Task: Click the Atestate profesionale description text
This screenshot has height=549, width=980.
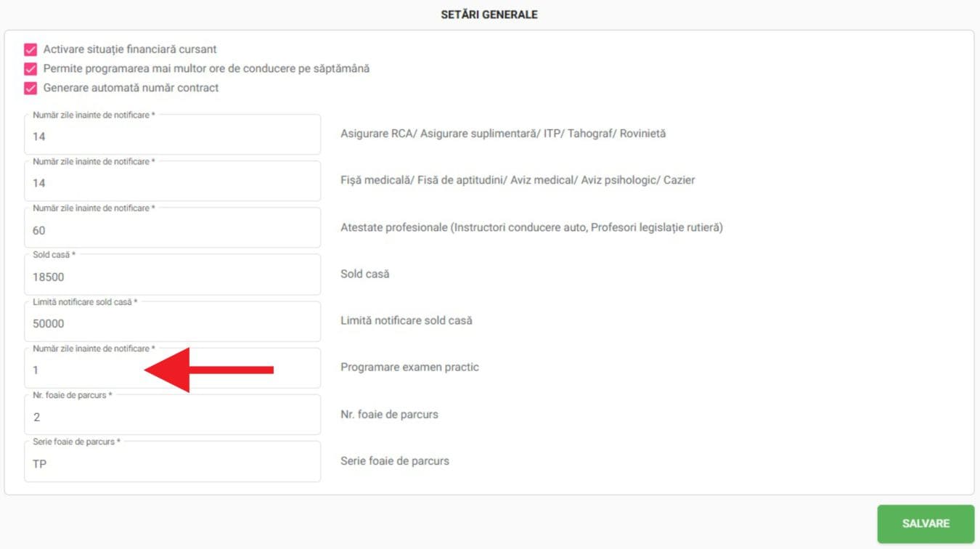Action: point(531,227)
